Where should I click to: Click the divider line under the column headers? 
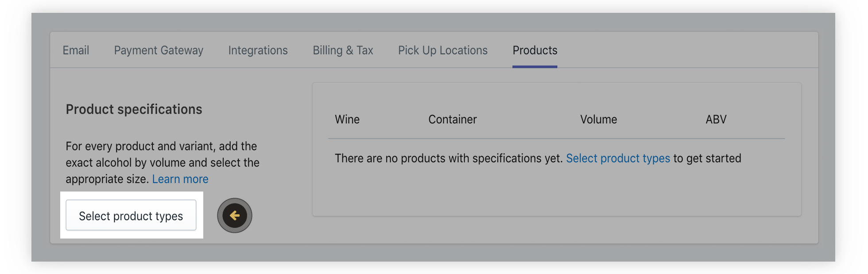(556, 139)
